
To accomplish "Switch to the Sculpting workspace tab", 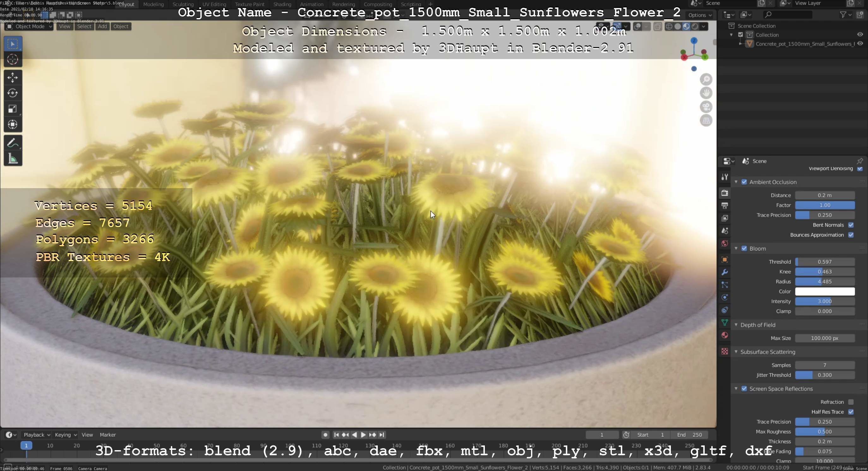I will (183, 4).
